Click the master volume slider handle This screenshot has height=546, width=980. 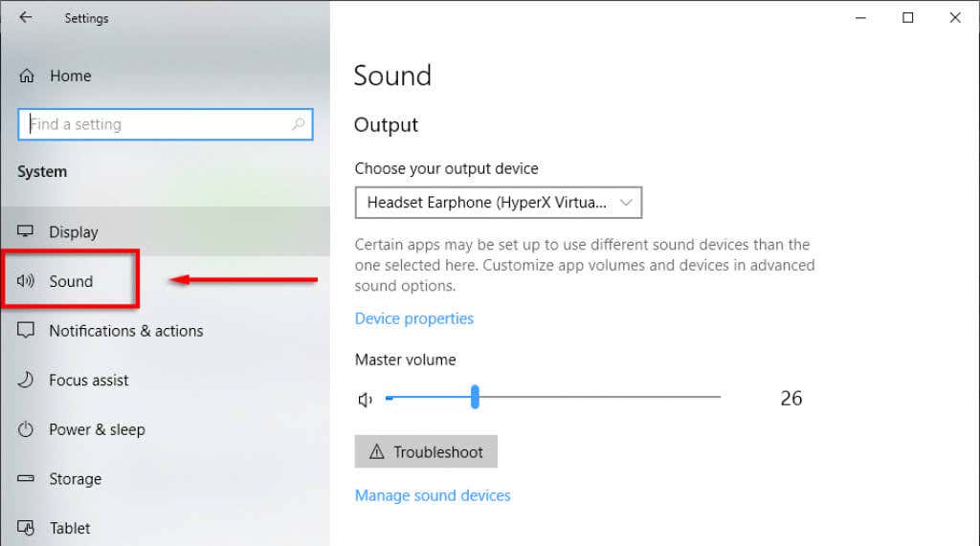475,397
